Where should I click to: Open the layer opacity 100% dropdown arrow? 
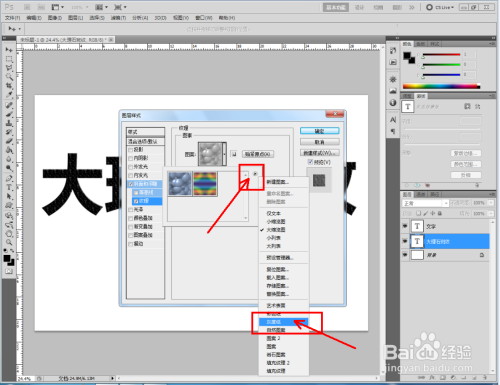[491, 203]
